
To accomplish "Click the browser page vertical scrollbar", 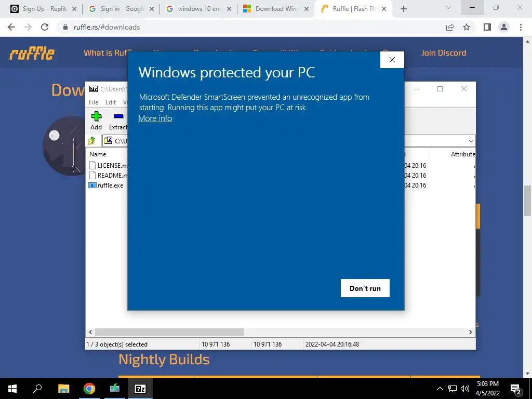I will point(528,201).
